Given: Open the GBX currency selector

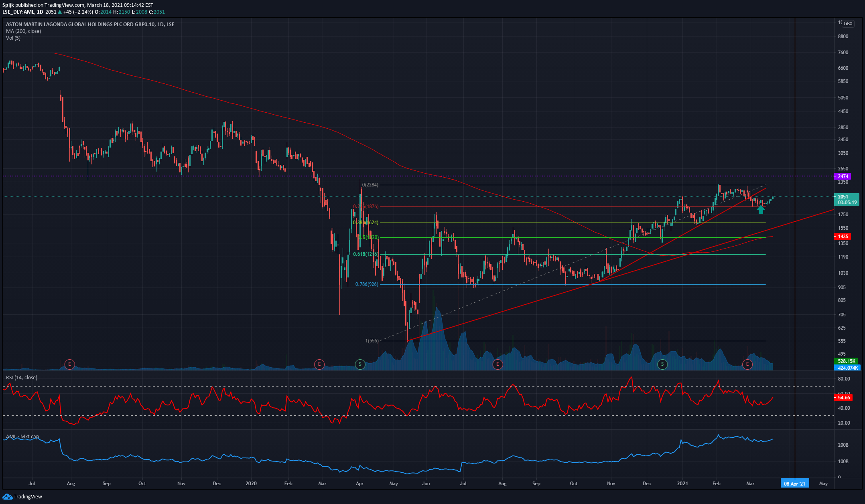Looking at the screenshot, I should (x=848, y=24).
